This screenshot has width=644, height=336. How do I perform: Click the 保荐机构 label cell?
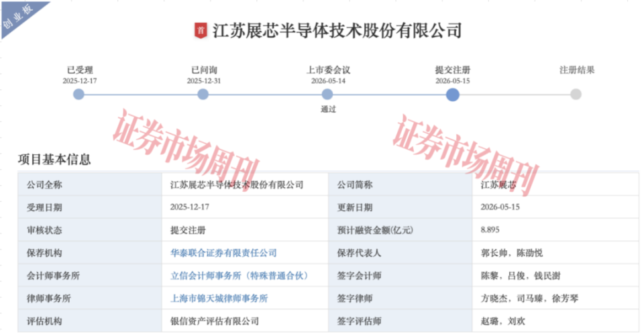(90, 253)
